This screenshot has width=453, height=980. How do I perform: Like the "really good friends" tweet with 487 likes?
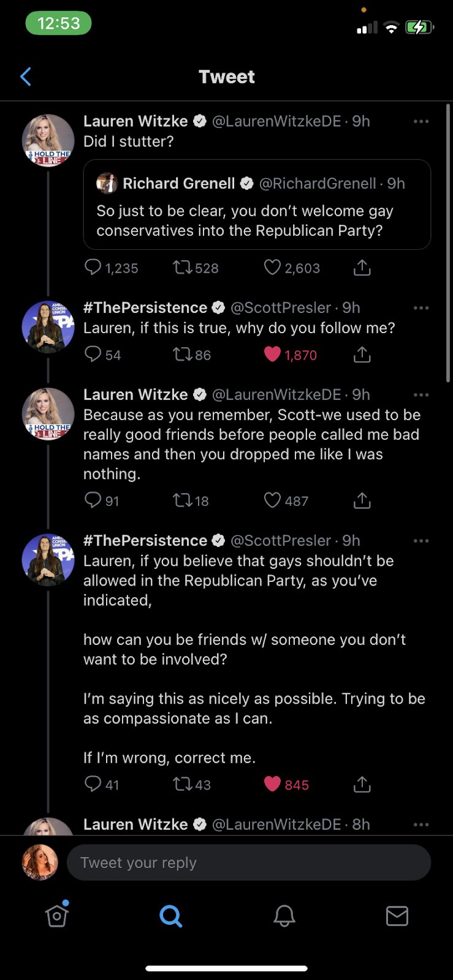click(272, 500)
